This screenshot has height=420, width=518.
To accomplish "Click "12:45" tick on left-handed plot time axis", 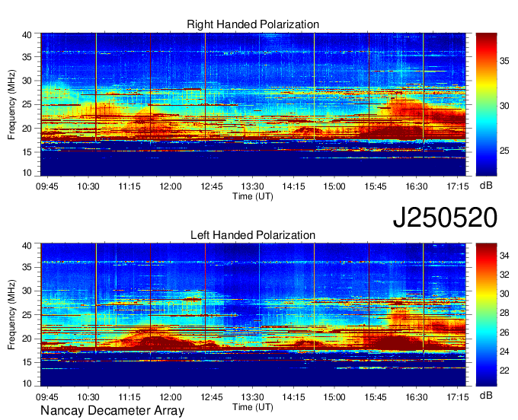I will pos(212,397).
